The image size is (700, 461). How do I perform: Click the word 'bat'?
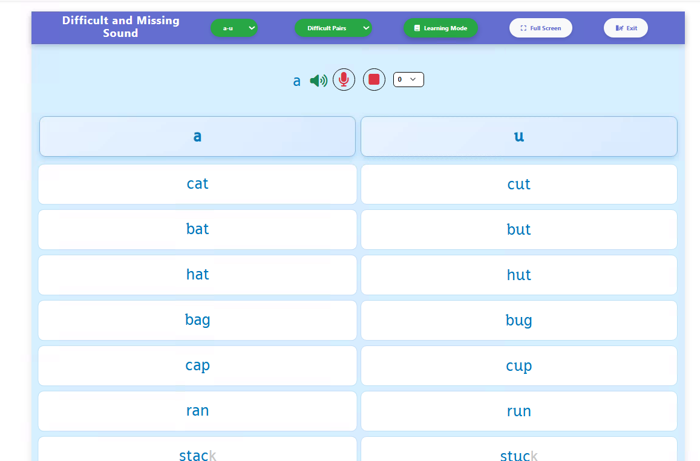(x=197, y=229)
